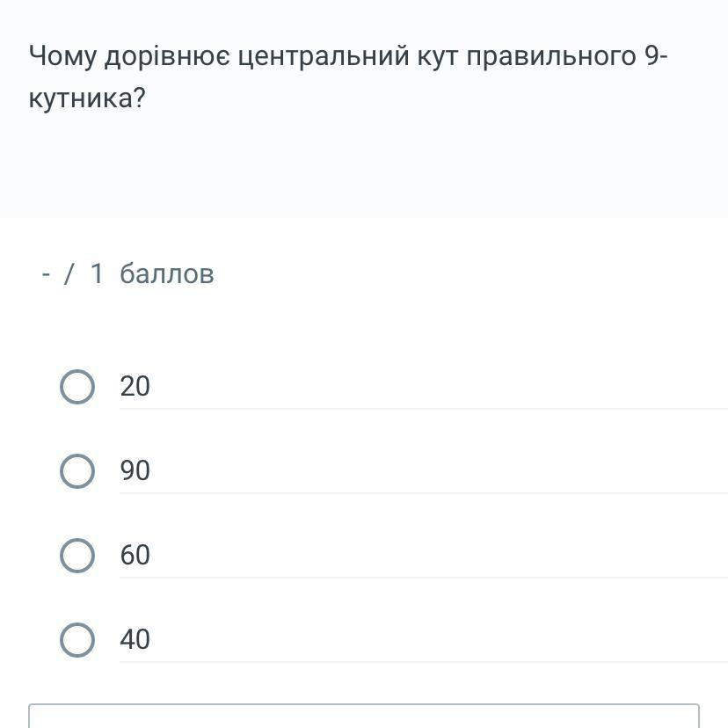Viewport: 728px width, 728px height.
Task: Click the slash in the score line
Action: pyautogui.click(x=69, y=274)
